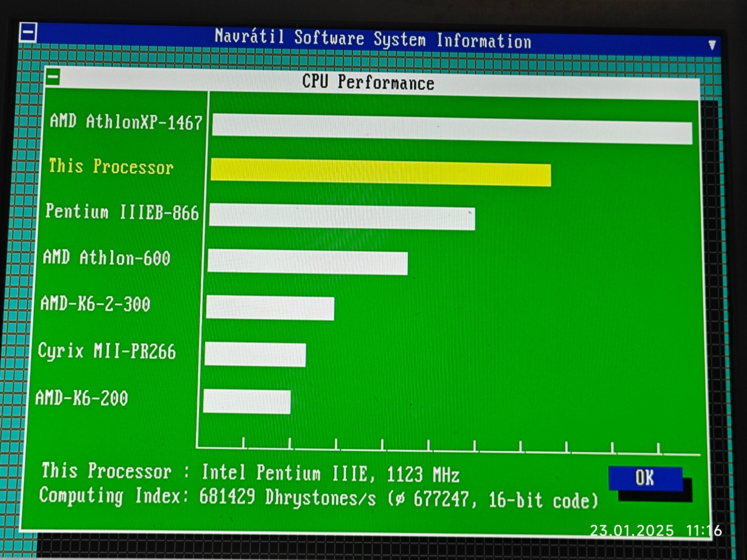Click the Intel Pentium IIIE, 1123 MHz text
Screen dimensions: 747x560
330,473
